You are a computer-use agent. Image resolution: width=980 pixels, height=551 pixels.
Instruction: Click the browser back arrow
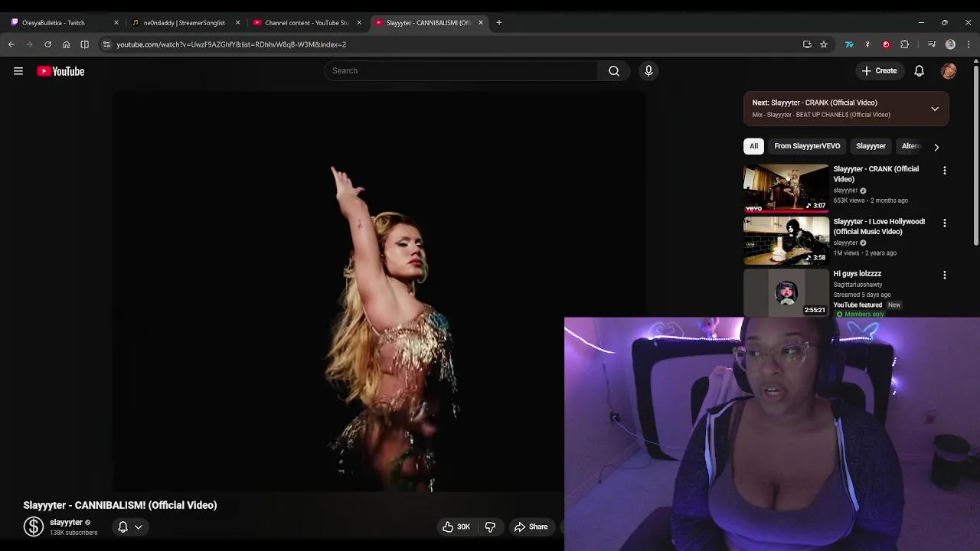(11, 44)
